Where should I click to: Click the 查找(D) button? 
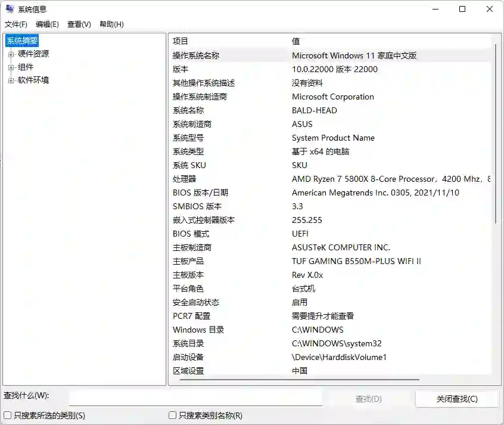pos(368,399)
